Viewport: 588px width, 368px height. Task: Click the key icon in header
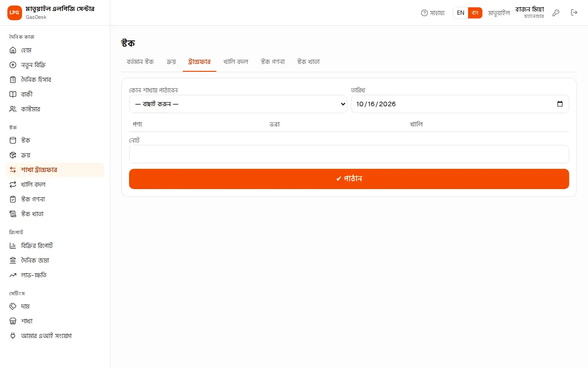[x=556, y=13]
